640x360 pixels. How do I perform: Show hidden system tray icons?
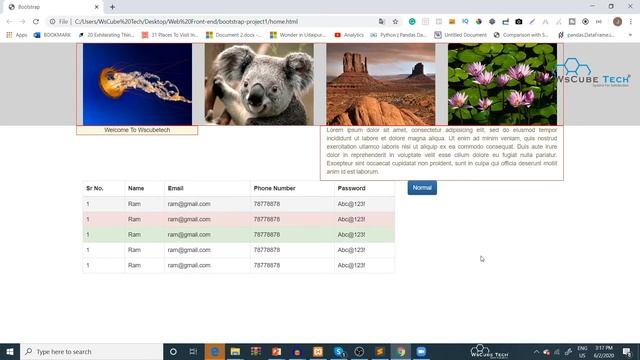tap(536, 352)
